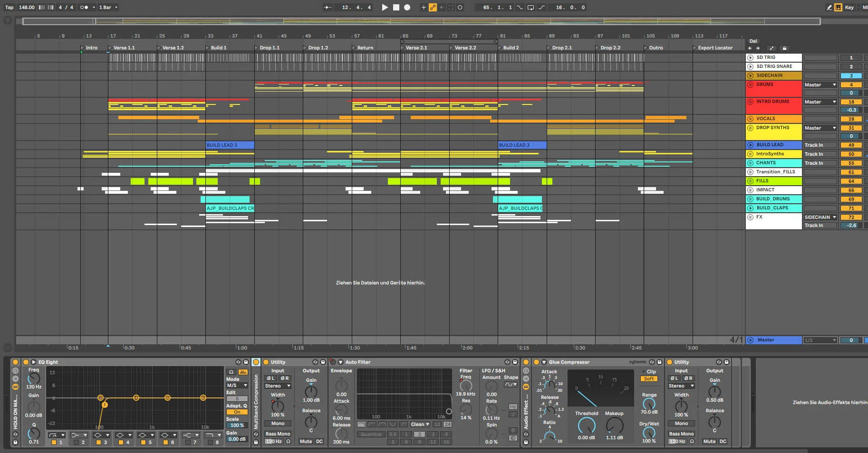The width and height of the screenshot is (868, 453).
Task: Unfold the SD TRIG track
Action: pyautogui.click(x=751, y=57)
